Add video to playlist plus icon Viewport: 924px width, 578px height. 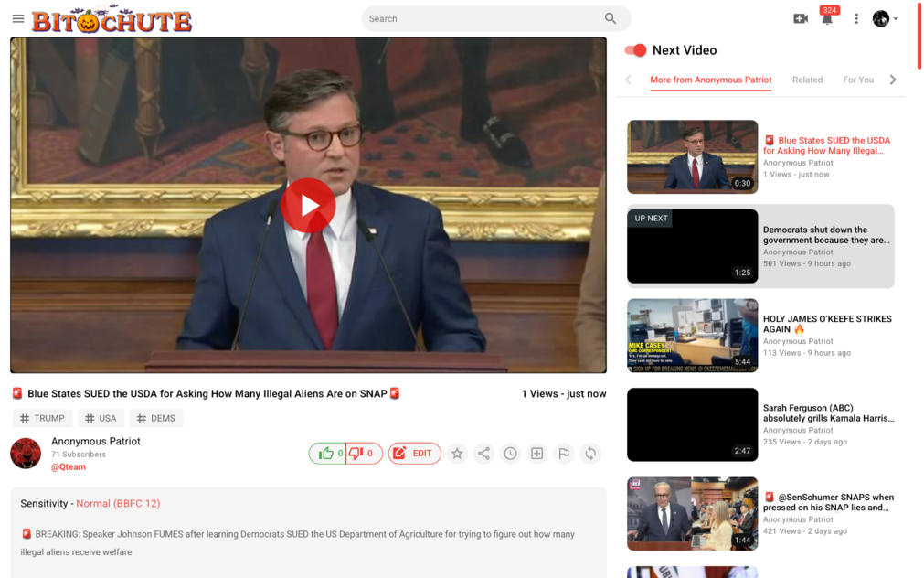537,454
